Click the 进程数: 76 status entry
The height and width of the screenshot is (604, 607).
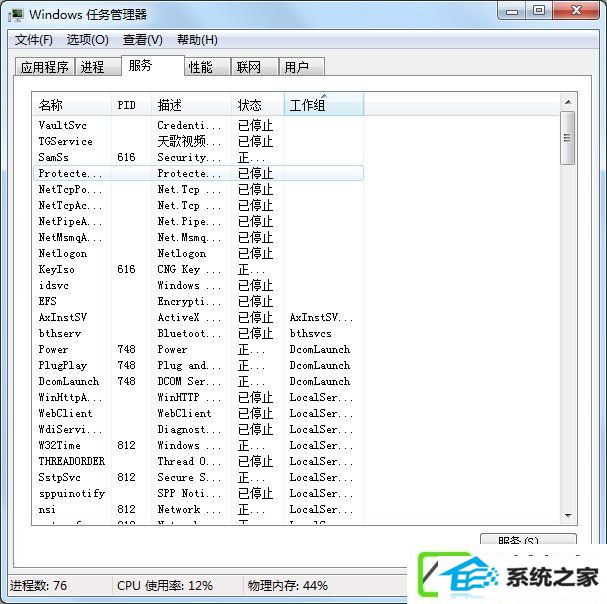pos(38,585)
